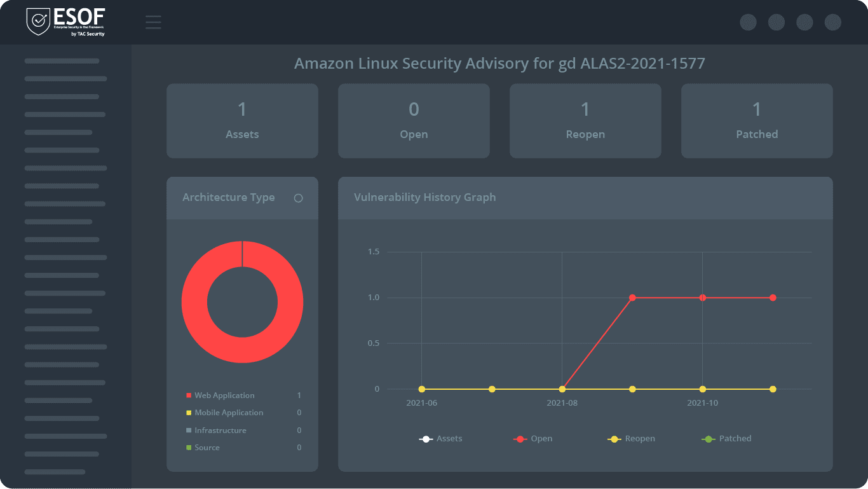Screen dimensions: 868x489
Task: Toggle the Open series in graph legend
Action: (532, 439)
